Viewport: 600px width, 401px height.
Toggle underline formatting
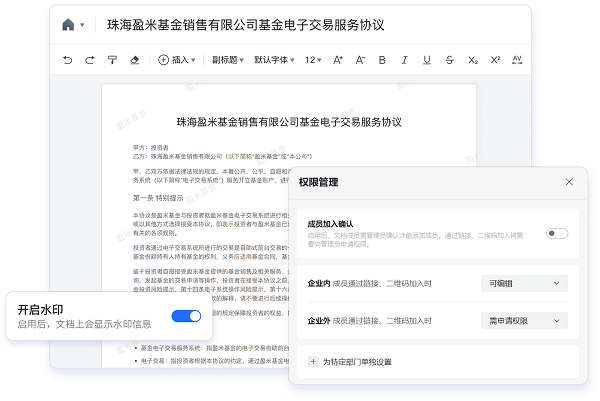(427, 60)
